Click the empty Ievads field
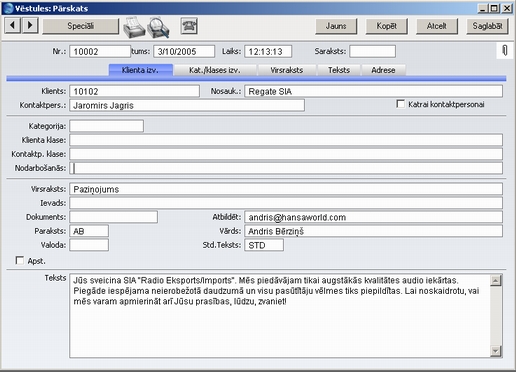516x372 pixels. [286, 203]
